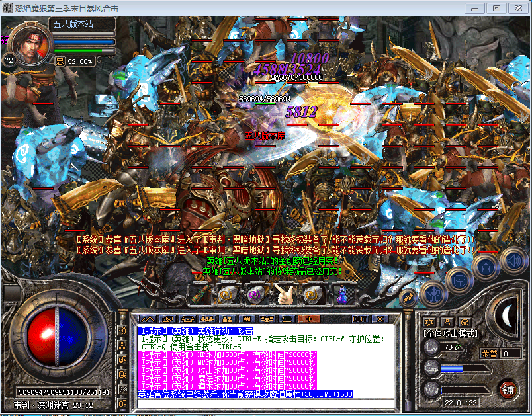Click the MP附加1500点 chat line
The width and height of the screenshot is (532, 416).
[228, 362]
